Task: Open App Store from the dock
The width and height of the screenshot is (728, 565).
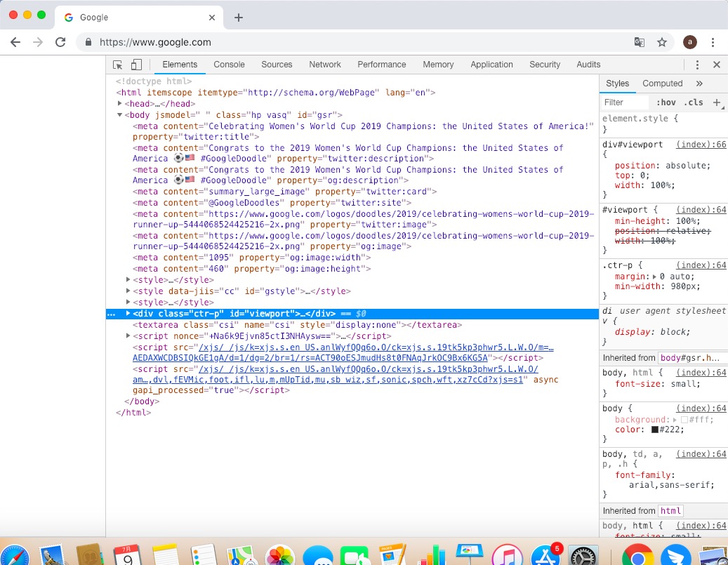Action: [x=545, y=554]
